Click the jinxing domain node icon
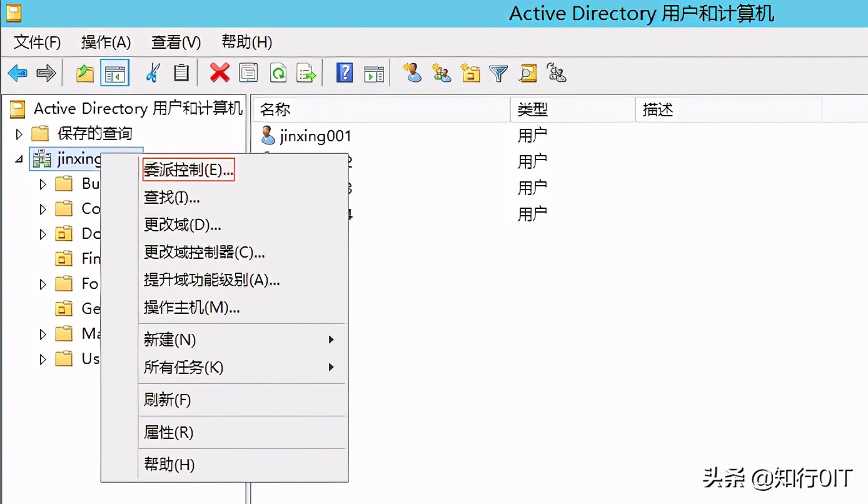 tap(42, 159)
